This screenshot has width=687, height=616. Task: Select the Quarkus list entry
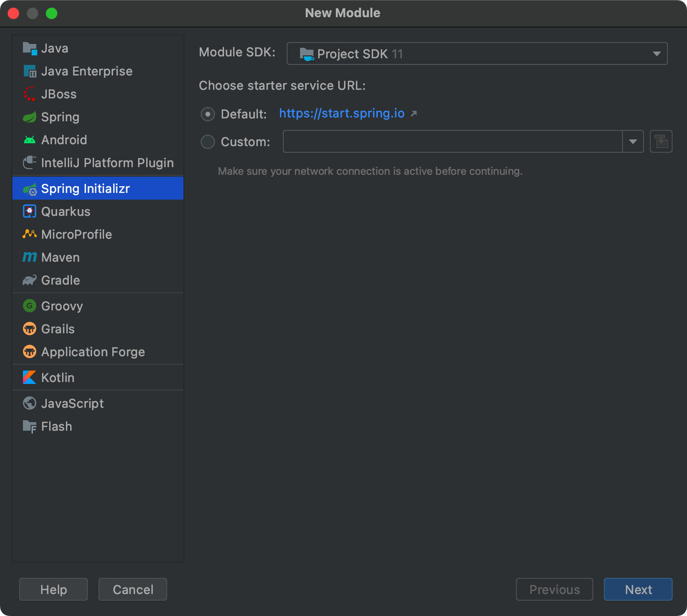[x=98, y=212]
